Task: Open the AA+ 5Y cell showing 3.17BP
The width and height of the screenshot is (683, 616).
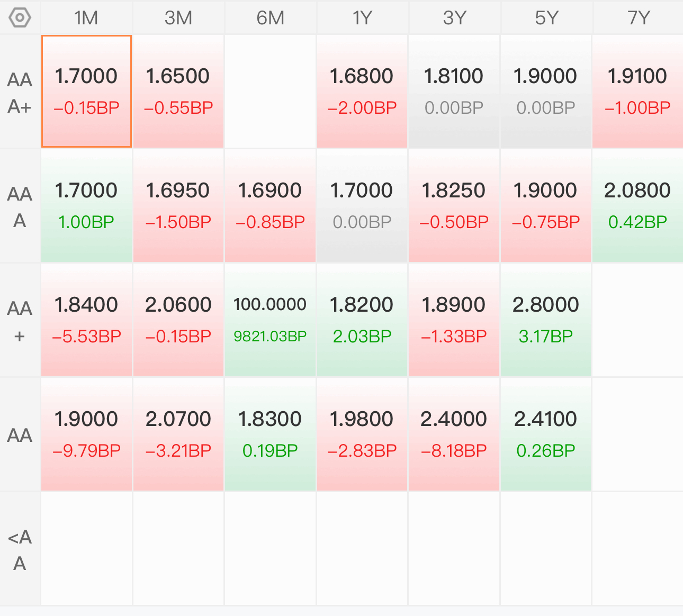Action: (x=546, y=320)
